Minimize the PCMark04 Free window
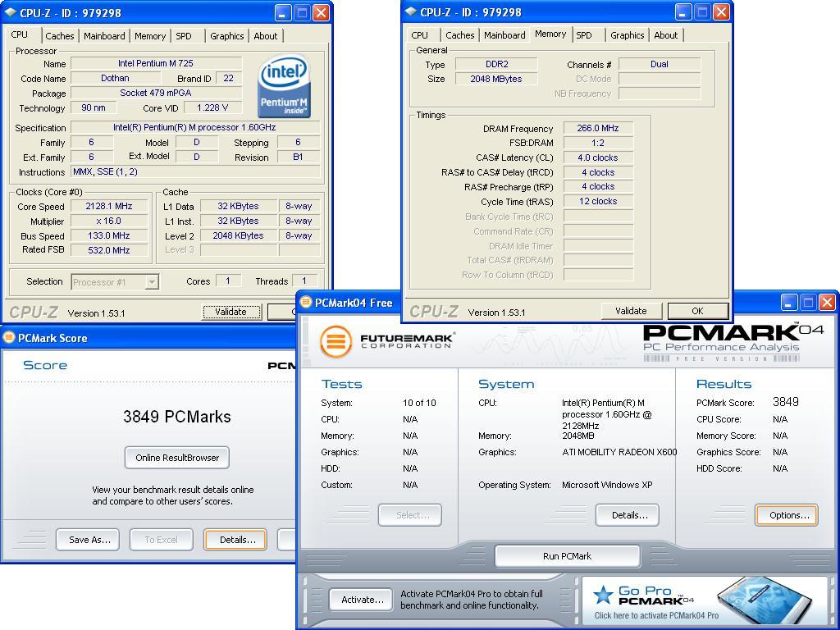The image size is (840, 630). click(x=789, y=302)
